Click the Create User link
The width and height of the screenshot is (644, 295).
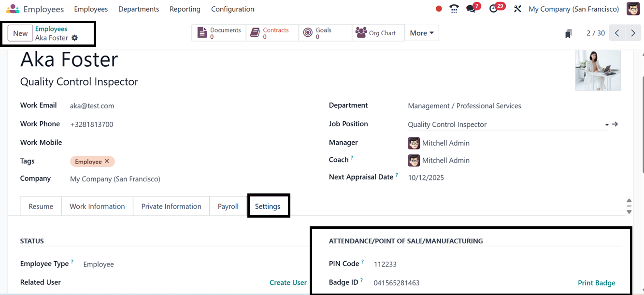pyautogui.click(x=288, y=282)
